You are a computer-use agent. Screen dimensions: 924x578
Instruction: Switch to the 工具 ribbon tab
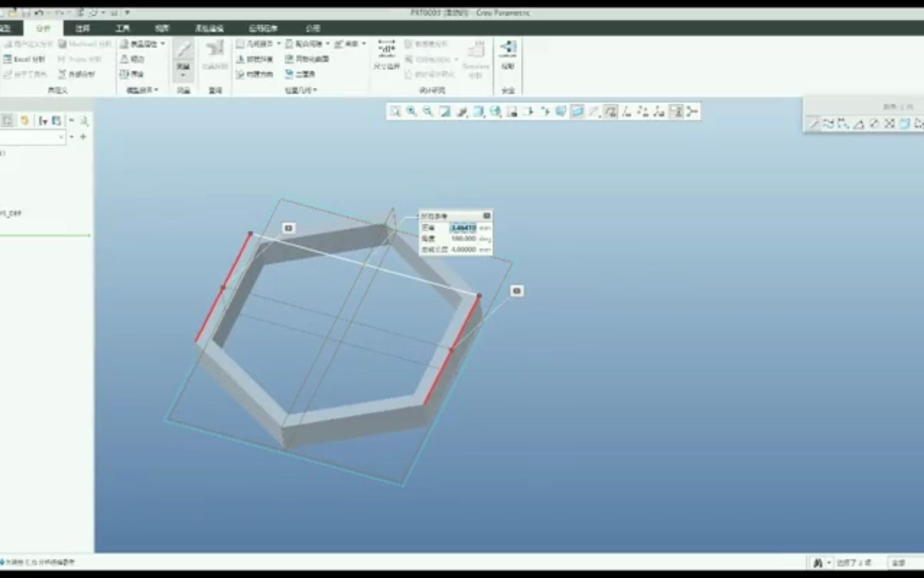tap(122, 28)
